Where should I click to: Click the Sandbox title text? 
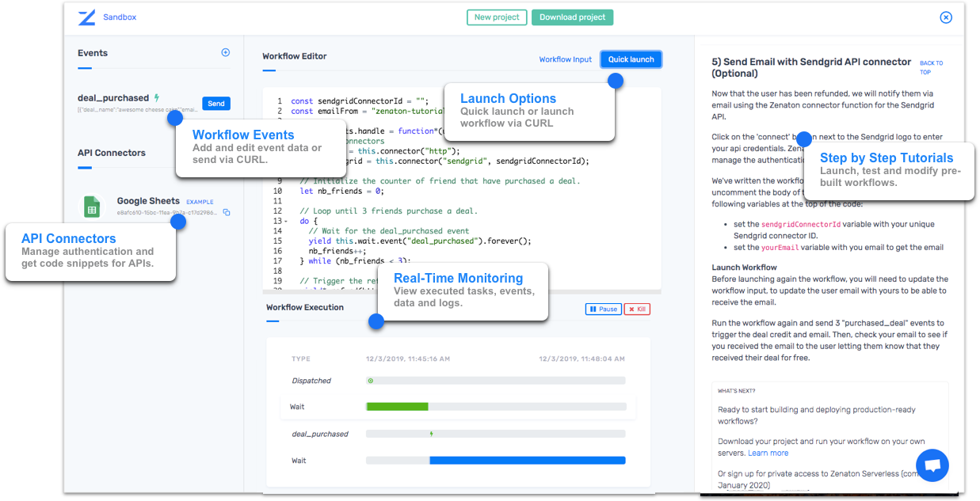(120, 17)
